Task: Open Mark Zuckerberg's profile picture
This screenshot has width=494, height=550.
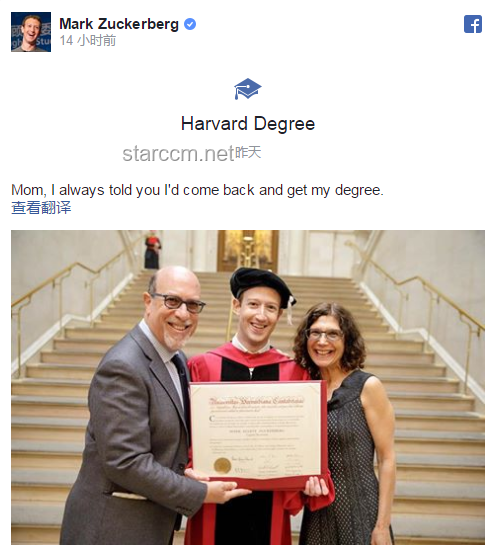Action: point(31,32)
